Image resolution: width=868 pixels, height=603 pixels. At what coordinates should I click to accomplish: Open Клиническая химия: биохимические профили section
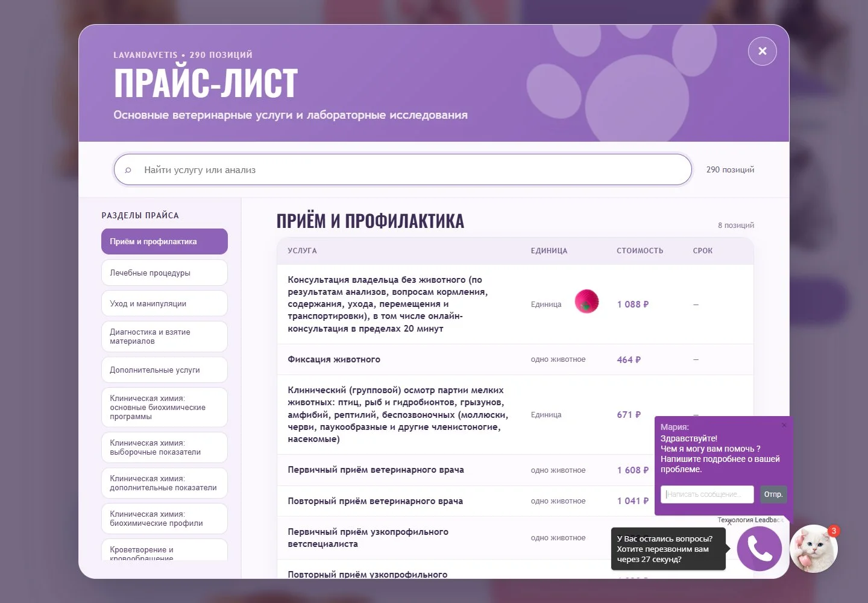[x=165, y=519]
